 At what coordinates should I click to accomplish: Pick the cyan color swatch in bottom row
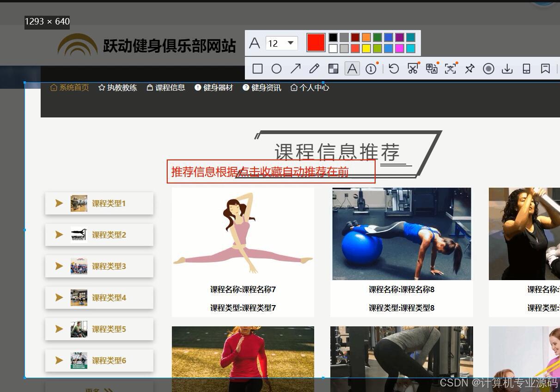pyautogui.click(x=411, y=49)
